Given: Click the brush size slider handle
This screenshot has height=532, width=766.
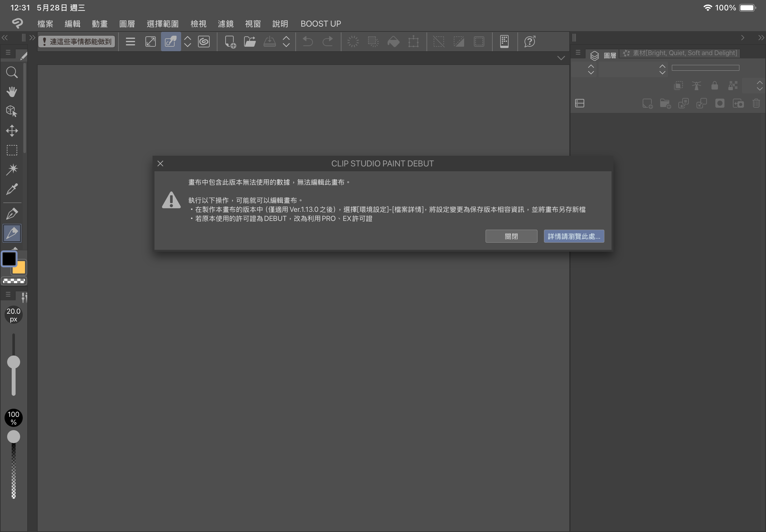Looking at the screenshot, I should (x=14, y=362).
